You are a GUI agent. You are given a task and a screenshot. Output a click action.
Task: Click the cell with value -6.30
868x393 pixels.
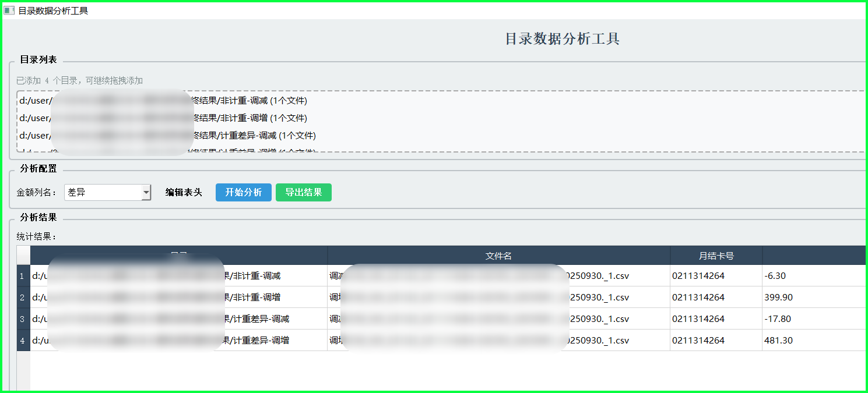point(813,276)
